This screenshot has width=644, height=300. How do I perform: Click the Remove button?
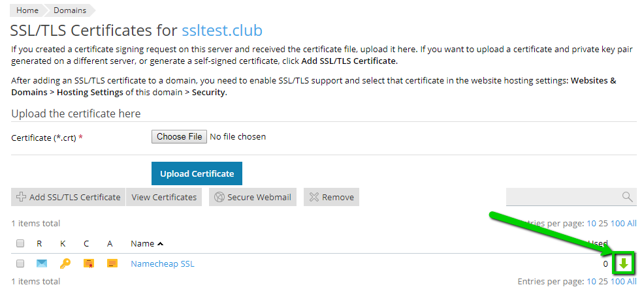pos(331,197)
